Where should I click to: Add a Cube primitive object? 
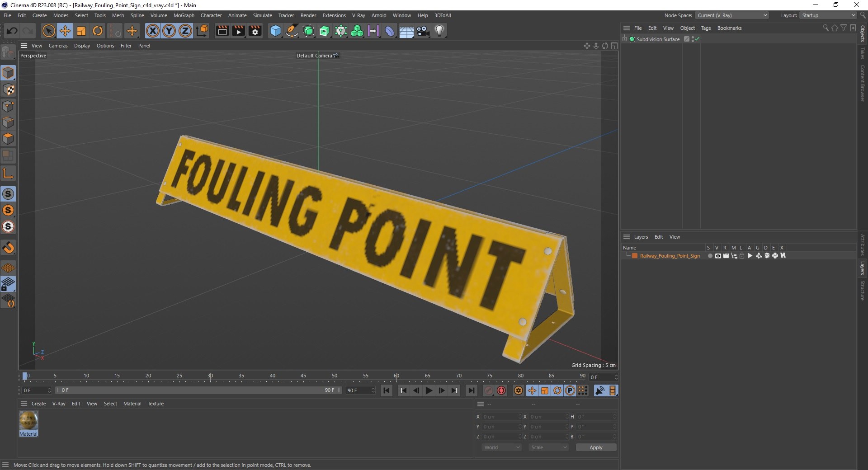(x=275, y=31)
